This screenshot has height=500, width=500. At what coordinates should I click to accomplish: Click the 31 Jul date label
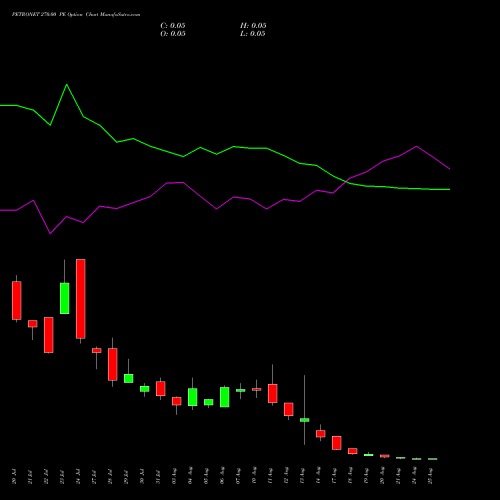[x=158, y=476]
